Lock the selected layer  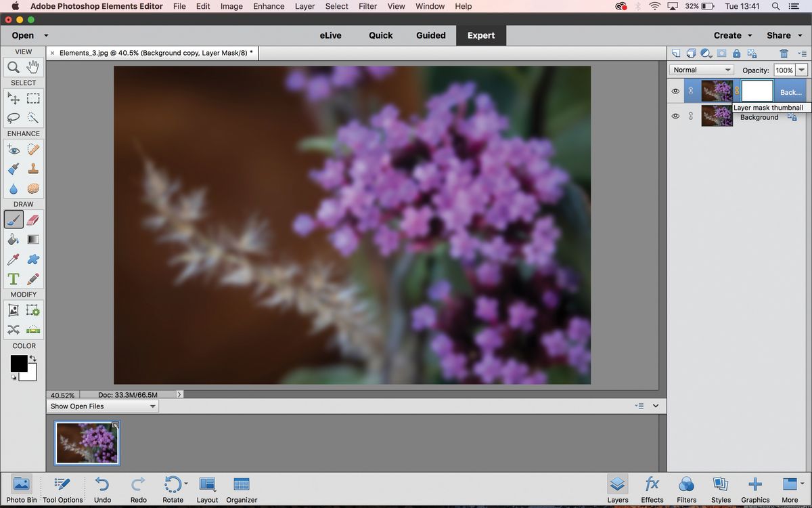[736, 53]
